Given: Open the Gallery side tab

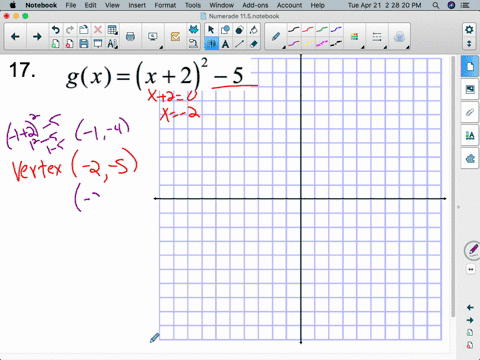Looking at the screenshot, I should [x=470, y=89].
